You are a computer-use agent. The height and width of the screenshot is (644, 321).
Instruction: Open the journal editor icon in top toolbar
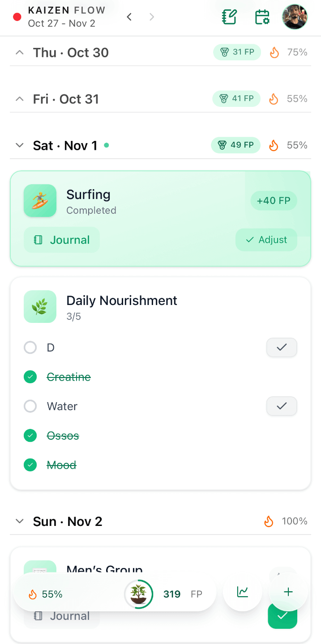(x=229, y=17)
